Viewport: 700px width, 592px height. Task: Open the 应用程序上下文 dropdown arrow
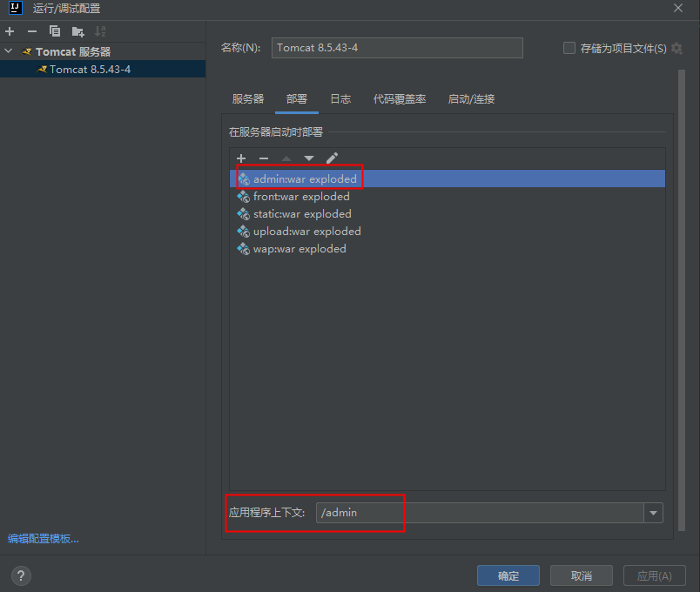pos(654,513)
